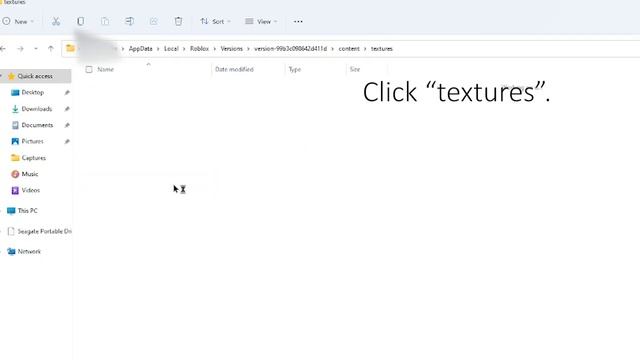Click the Quick access star icon
Screen dimensions: 640x360
[11, 76]
